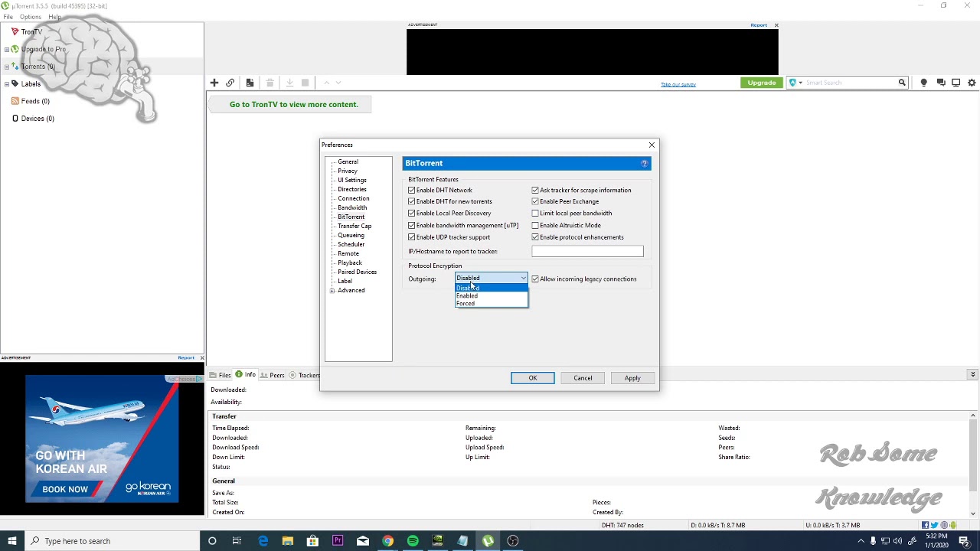
Task: Enable Limit local peer bandwidth
Action: (x=535, y=214)
